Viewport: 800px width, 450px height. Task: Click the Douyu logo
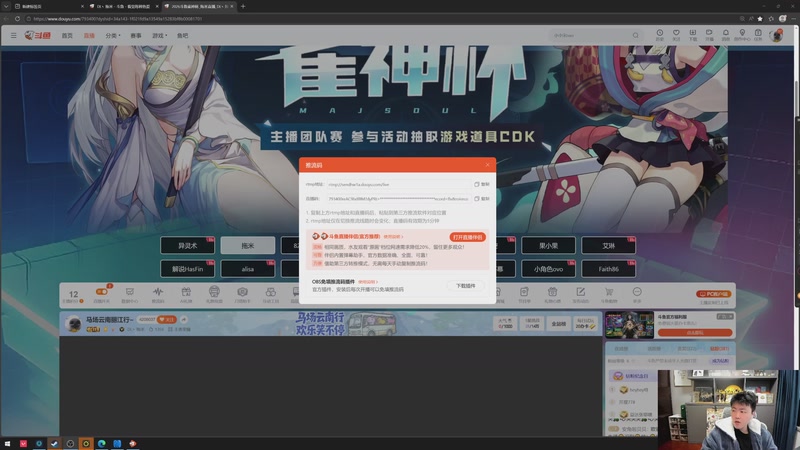38,35
